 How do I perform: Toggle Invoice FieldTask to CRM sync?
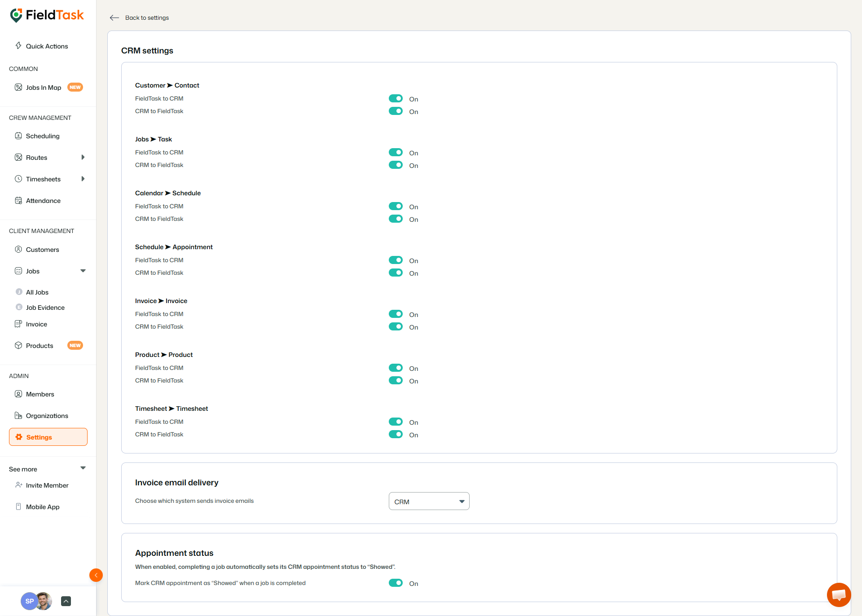(x=396, y=314)
